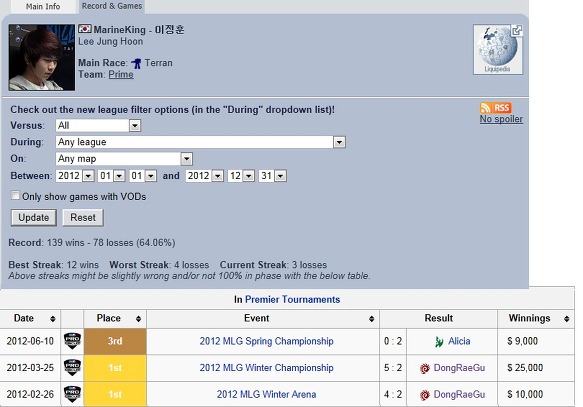Open the On map dropdown

(x=124, y=159)
